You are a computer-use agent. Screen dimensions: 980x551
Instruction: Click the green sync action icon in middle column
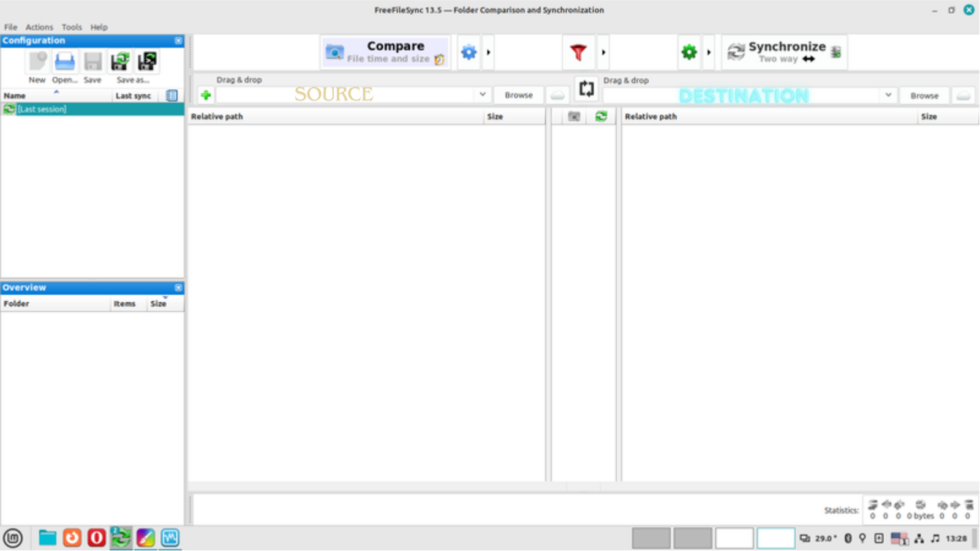[601, 116]
